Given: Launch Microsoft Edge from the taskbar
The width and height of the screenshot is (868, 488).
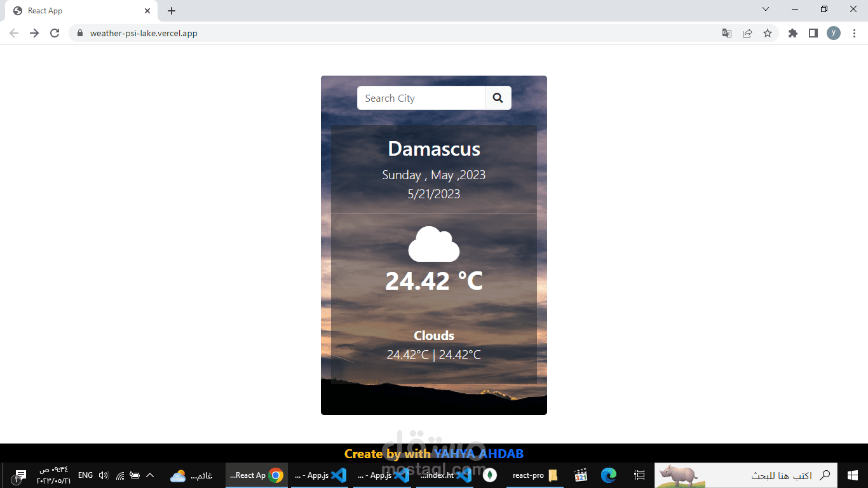Looking at the screenshot, I should (608, 475).
